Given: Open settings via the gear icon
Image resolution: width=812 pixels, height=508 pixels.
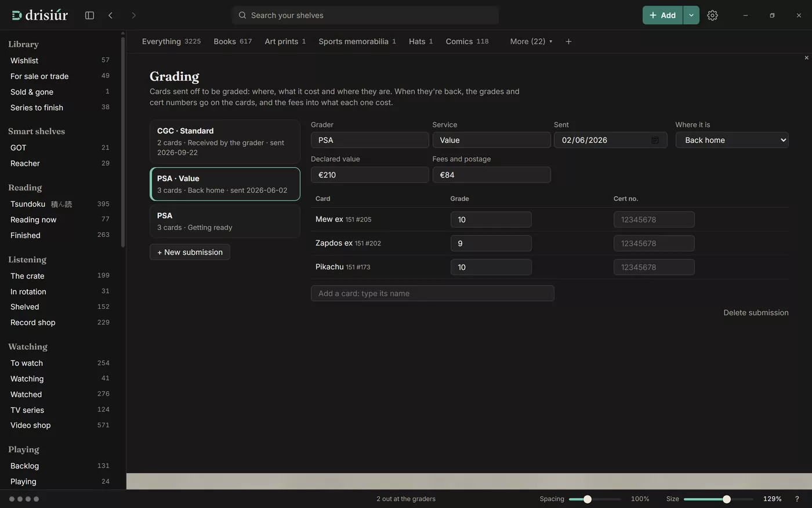Looking at the screenshot, I should pyautogui.click(x=712, y=15).
